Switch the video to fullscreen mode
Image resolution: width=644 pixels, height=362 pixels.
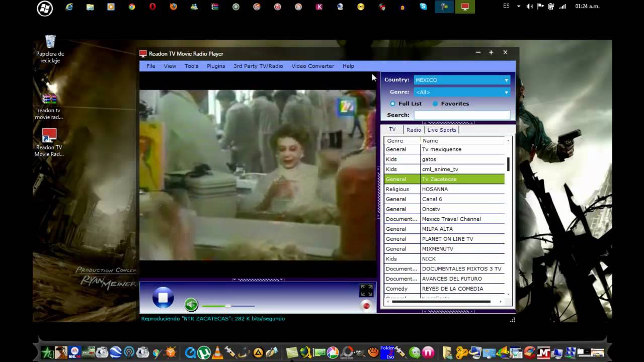coord(366,291)
